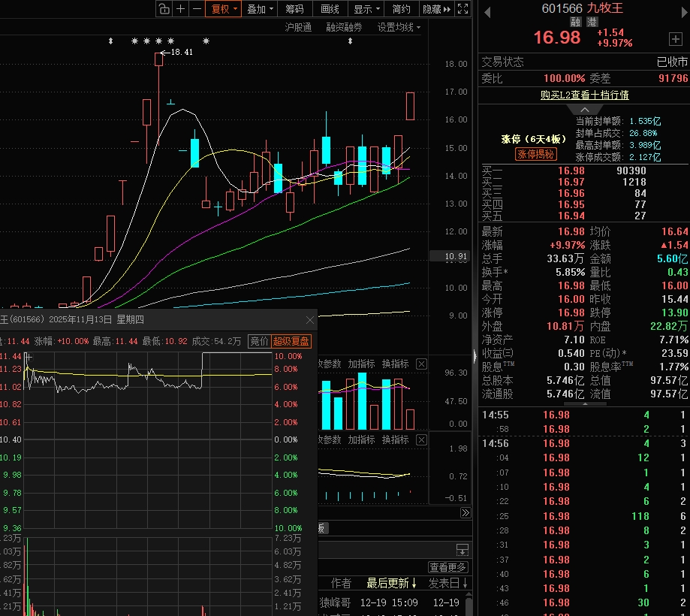Click the collapse handle under 流通股 row
The height and width of the screenshot is (616, 690).
[x=584, y=403]
